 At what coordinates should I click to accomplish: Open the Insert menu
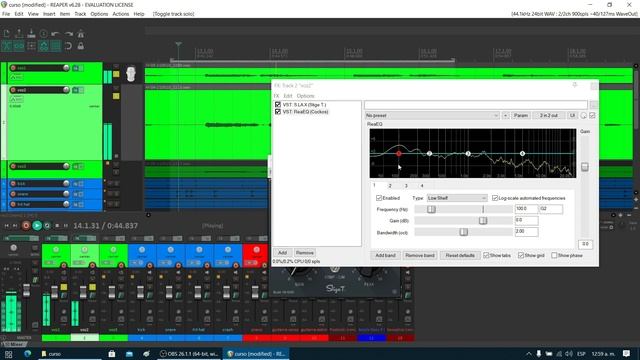tap(49, 14)
